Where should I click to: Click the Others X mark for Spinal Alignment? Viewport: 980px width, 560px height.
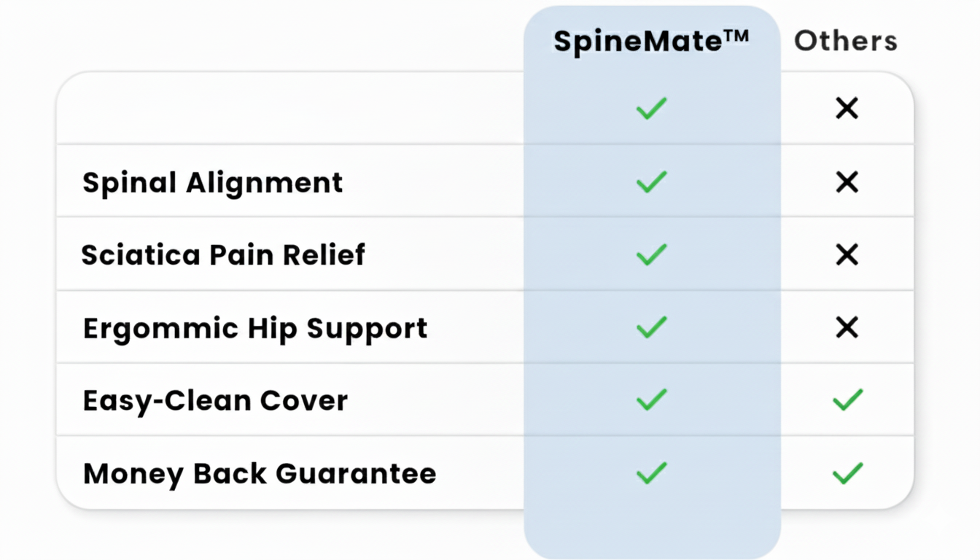tap(847, 182)
